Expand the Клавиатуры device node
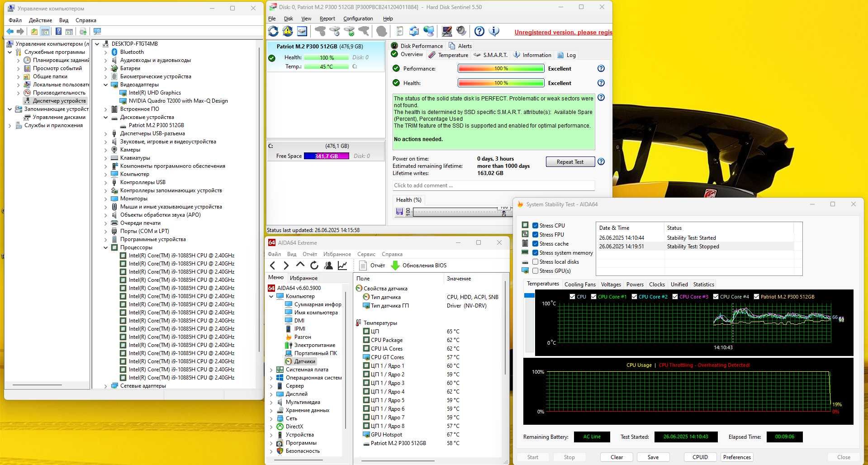 [106, 158]
